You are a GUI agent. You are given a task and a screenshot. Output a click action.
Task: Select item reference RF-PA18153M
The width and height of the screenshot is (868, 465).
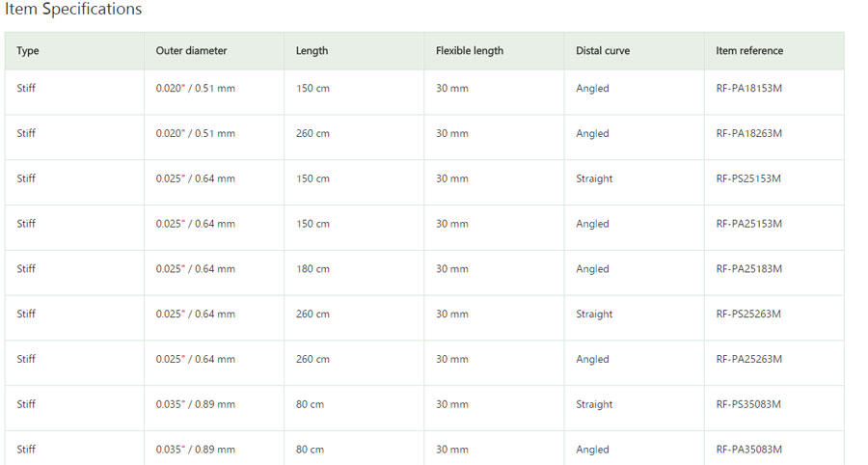tap(748, 89)
